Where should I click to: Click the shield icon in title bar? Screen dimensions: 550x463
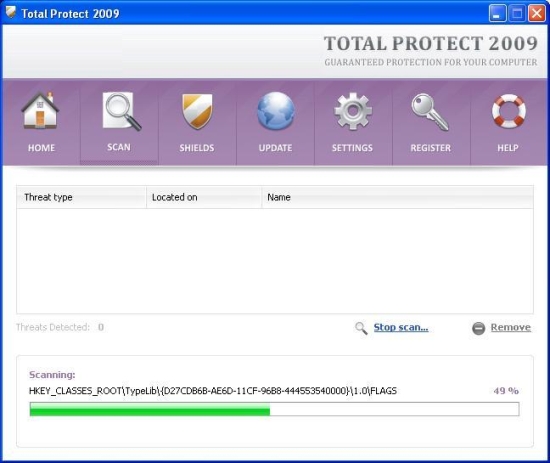pos(11,12)
